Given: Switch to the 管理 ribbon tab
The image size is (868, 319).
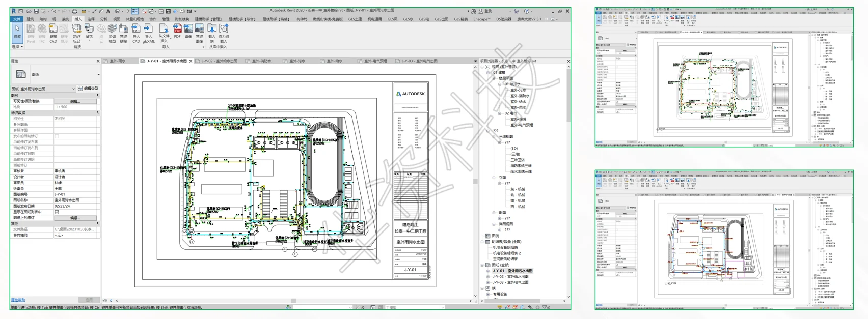Looking at the screenshot, I should pyautogui.click(x=166, y=19).
